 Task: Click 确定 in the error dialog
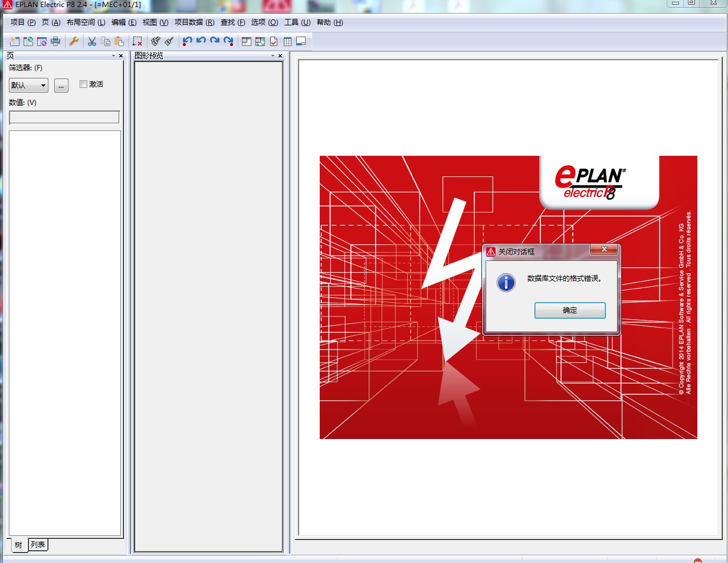[x=570, y=310]
